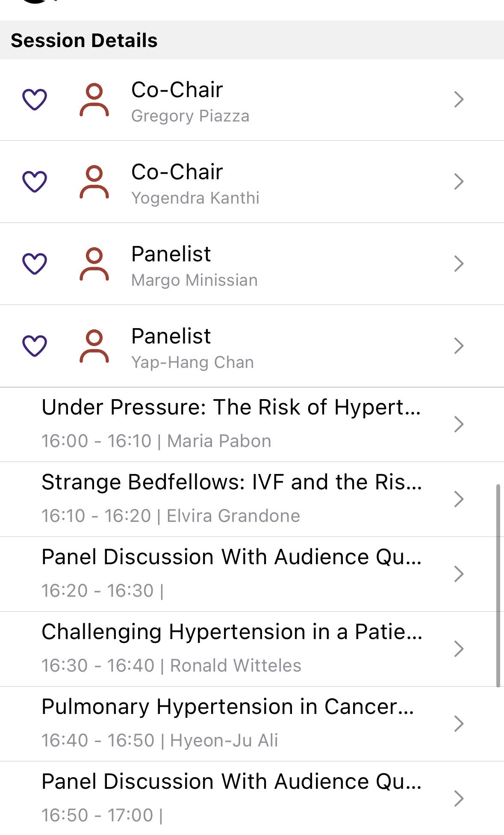Click the vertical scrollbar indicator
The height and width of the screenshot is (835, 504).
point(498,586)
